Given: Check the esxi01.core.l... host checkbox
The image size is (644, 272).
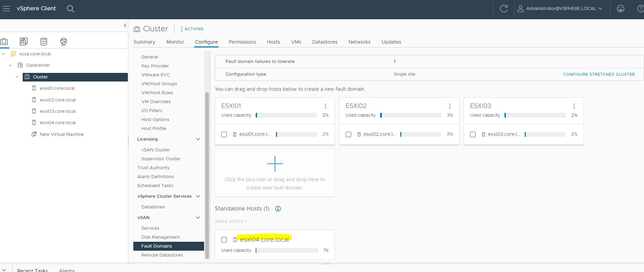Looking at the screenshot, I should [224, 134].
